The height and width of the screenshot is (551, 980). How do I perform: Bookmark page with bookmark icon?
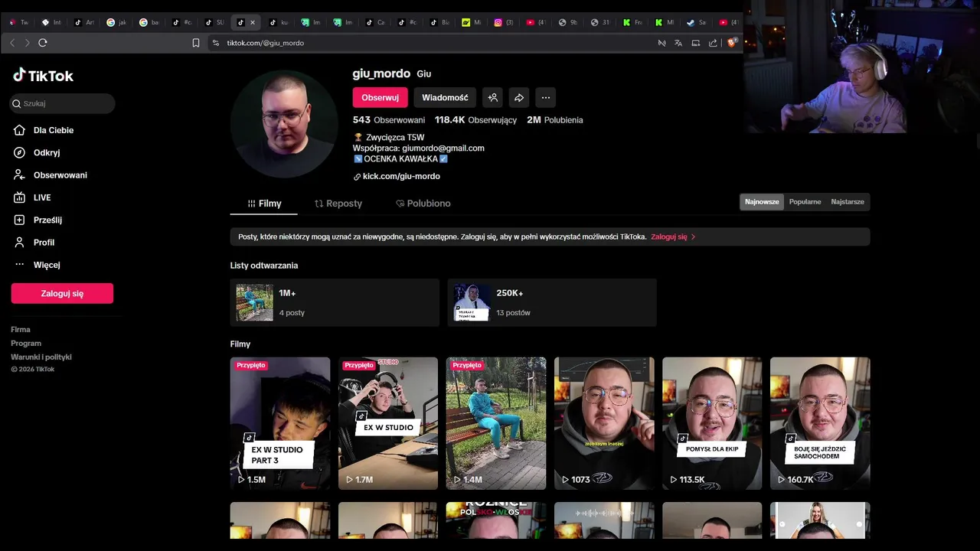pyautogui.click(x=196, y=43)
